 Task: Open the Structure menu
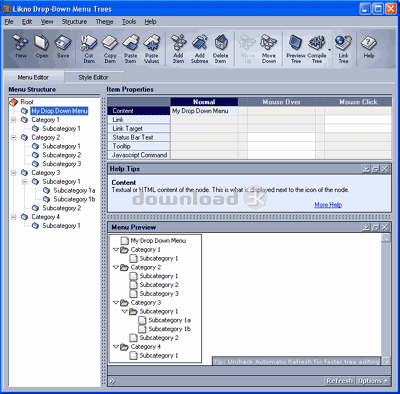(x=74, y=22)
